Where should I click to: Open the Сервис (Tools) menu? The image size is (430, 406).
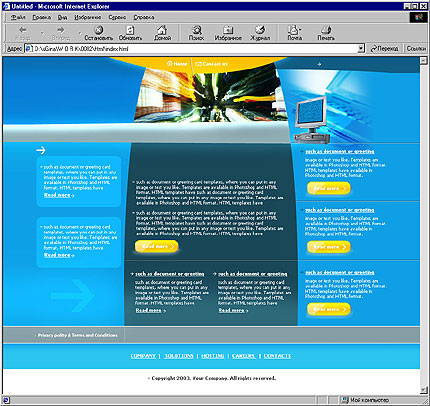[117, 17]
